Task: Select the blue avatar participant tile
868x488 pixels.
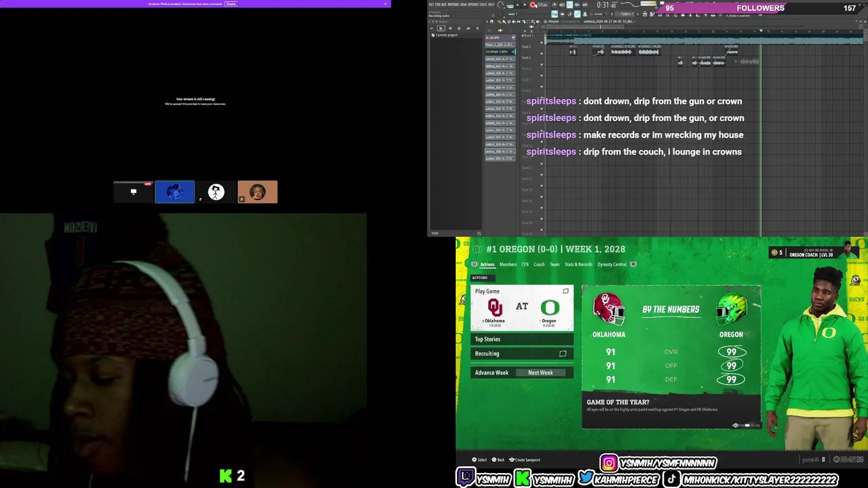Action: (x=175, y=192)
